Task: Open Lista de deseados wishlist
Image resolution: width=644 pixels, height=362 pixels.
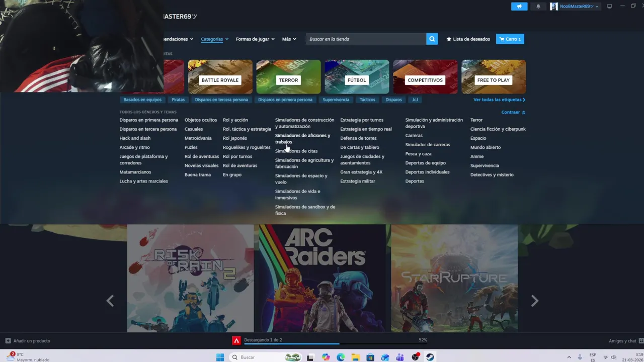Action: tap(468, 39)
